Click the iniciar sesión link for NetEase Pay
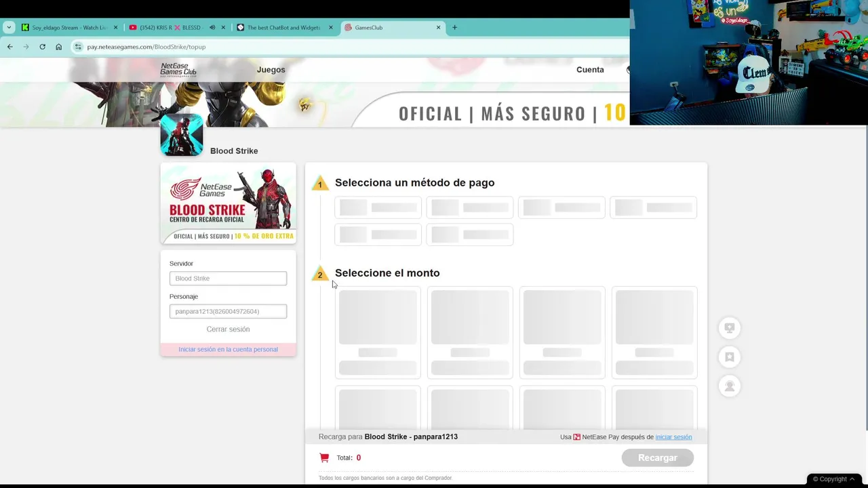Viewport: 868px width, 488px height. 673,437
